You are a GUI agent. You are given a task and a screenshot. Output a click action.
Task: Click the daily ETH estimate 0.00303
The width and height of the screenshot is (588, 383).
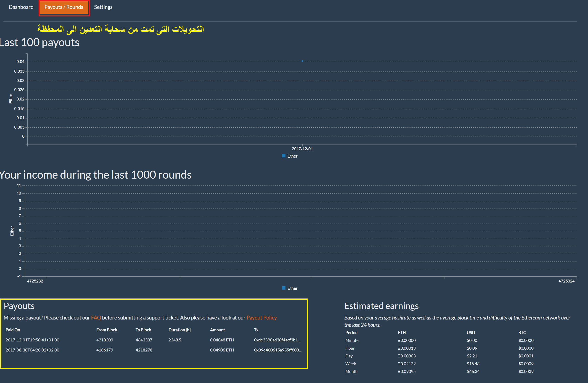pyautogui.click(x=407, y=356)
